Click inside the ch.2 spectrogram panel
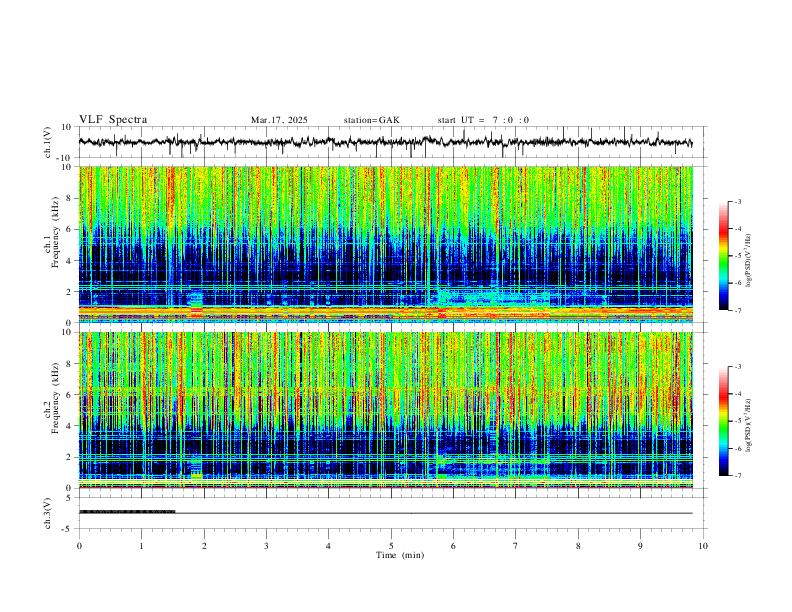The width and height of the screenshot is (792, 612). 385,410
